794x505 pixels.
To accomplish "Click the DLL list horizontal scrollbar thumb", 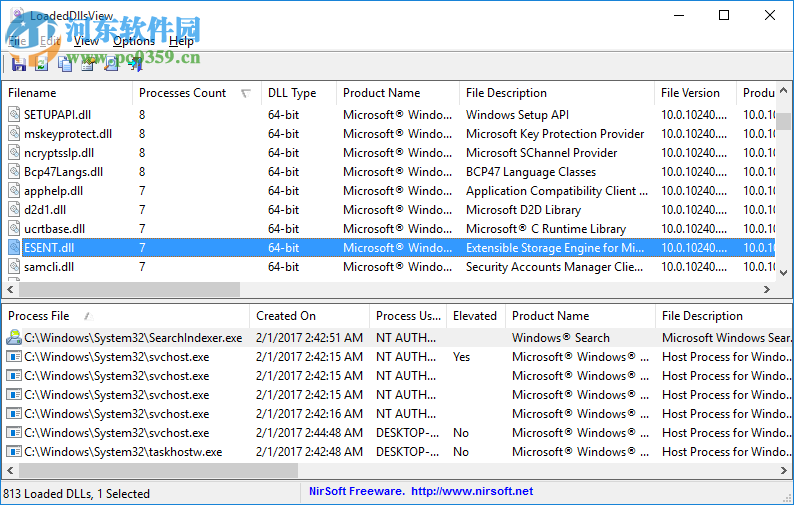I will tap(129, 289).
